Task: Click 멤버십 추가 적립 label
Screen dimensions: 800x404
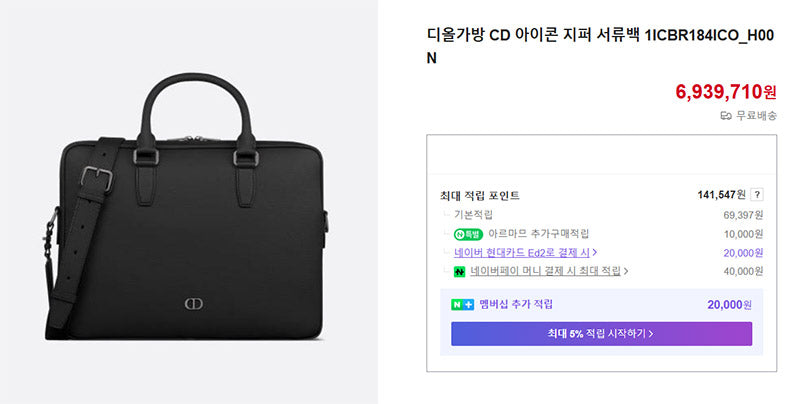Action: click(516, 305)
